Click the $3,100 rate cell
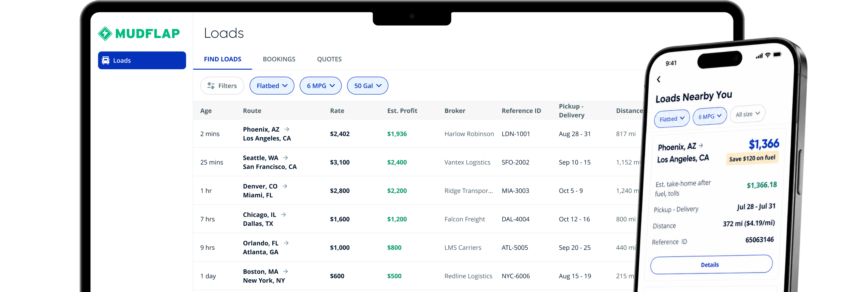 pyautogui.click(x=340, y=162)
